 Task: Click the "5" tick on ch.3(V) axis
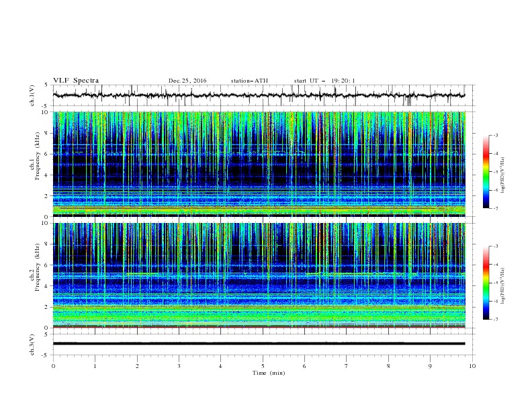click(x=46, y=334)
